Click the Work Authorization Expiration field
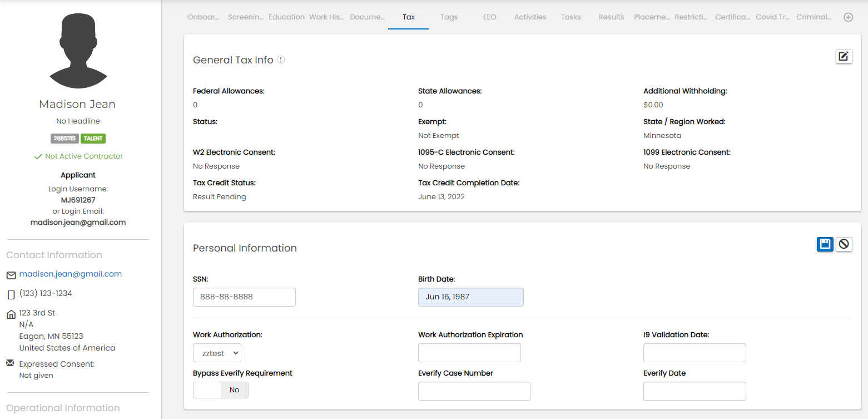This screenshot has height=419, width=868. [469, 353]
